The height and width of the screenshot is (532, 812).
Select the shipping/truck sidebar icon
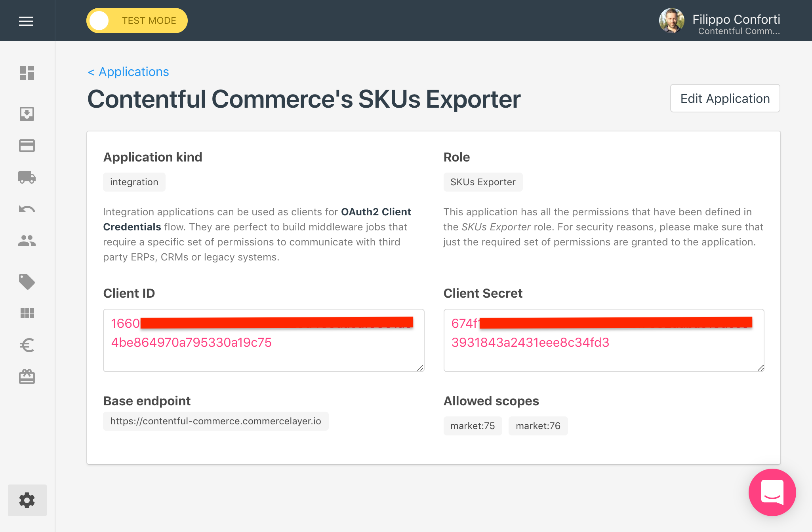(27, 177)
